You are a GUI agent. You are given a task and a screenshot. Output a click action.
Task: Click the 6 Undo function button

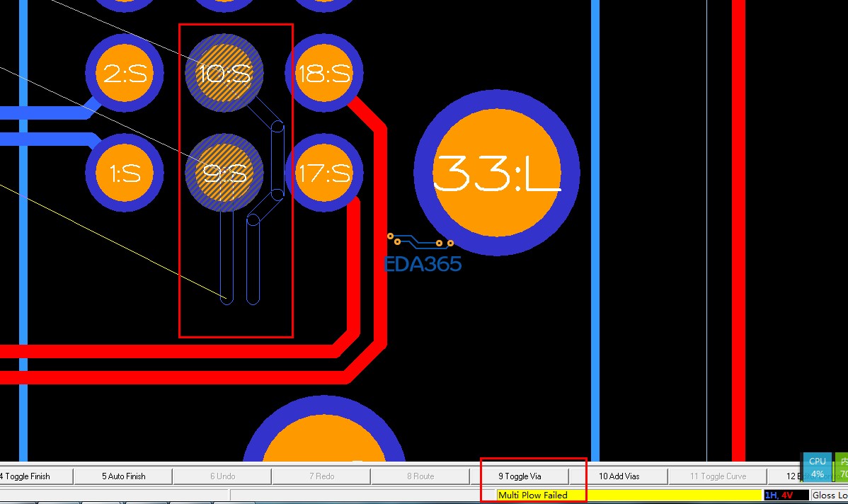coord(222,476)
